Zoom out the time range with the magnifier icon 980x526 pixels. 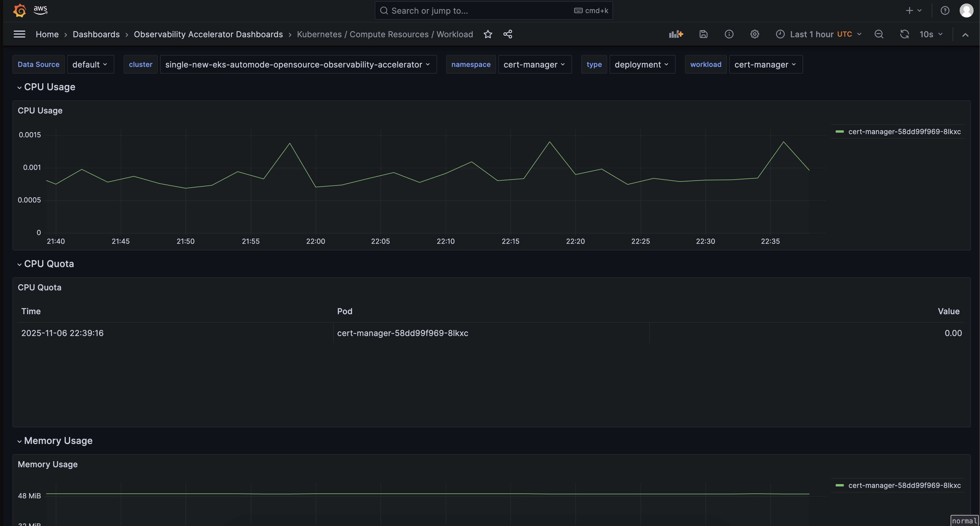click(879, 34)
